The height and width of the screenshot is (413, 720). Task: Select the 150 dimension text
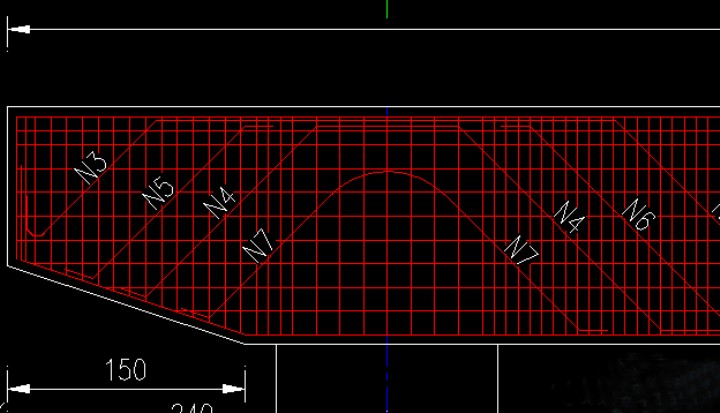(x=125, y=370)
